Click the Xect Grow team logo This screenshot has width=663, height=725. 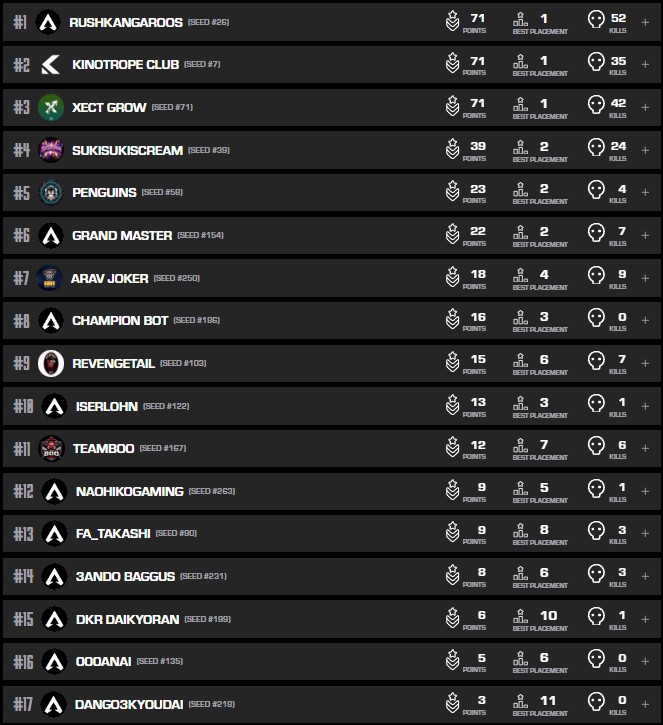pos(51,107)
